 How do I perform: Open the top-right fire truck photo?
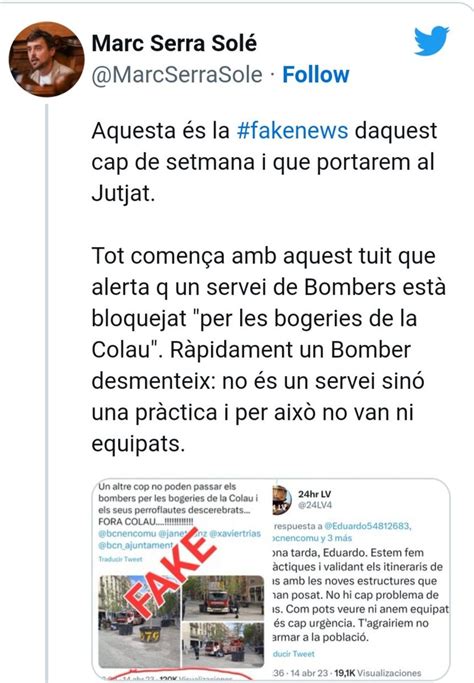223,598
